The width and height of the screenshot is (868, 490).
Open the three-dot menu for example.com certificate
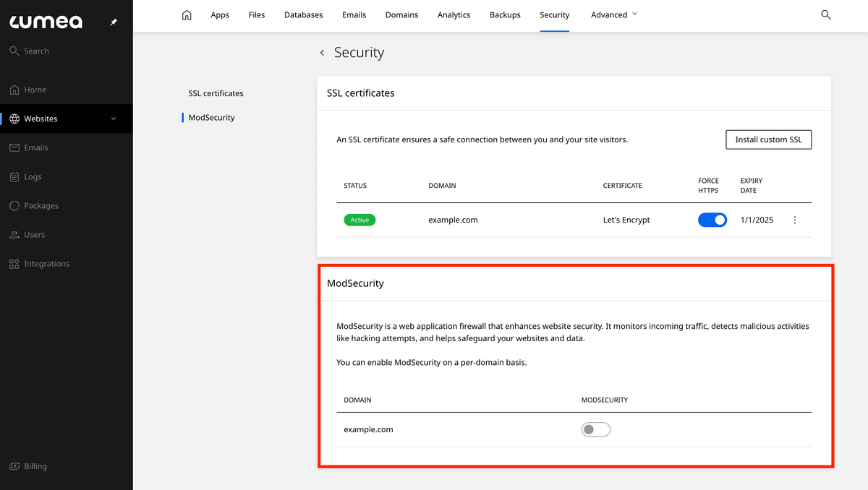click(795, 220)
